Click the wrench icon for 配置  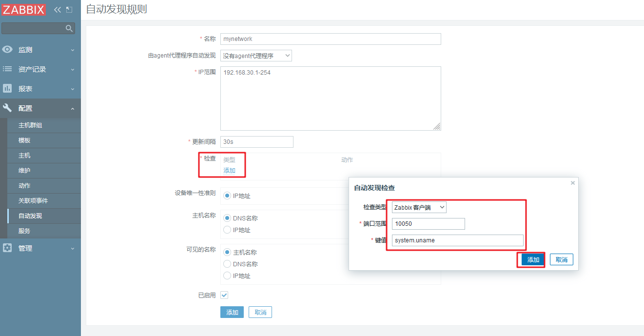(7, 108)
